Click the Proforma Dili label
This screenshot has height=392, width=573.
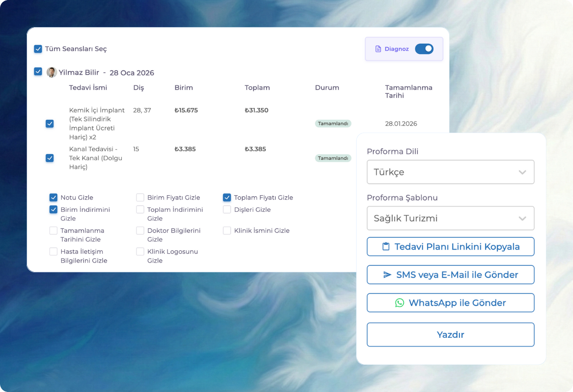[392, 151]
